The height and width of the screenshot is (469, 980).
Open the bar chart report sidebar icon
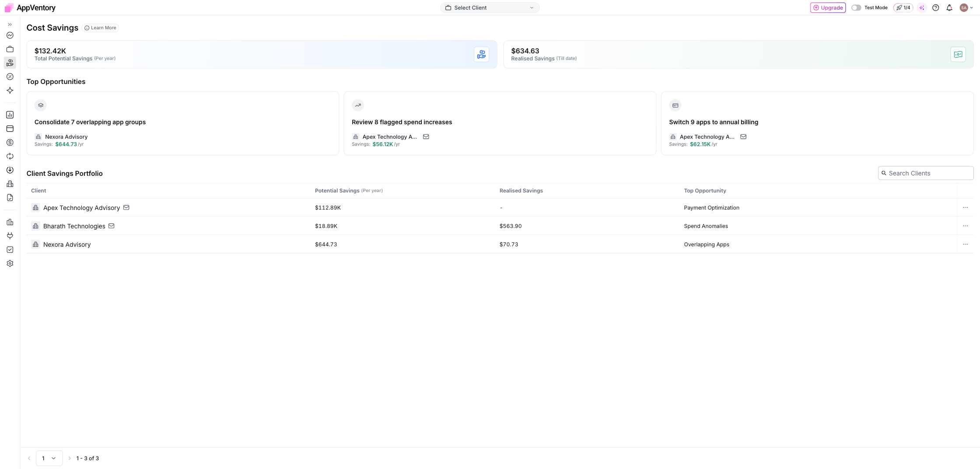(x=10, y=115)
